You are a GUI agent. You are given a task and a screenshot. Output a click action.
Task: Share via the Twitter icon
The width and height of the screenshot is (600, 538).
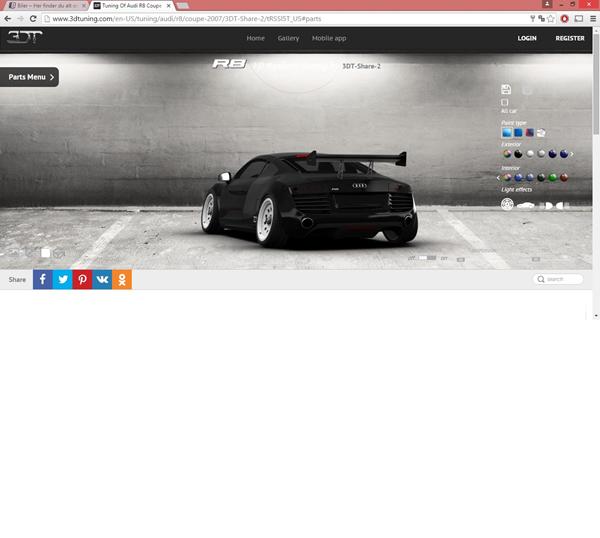click(x=62, y=280)
